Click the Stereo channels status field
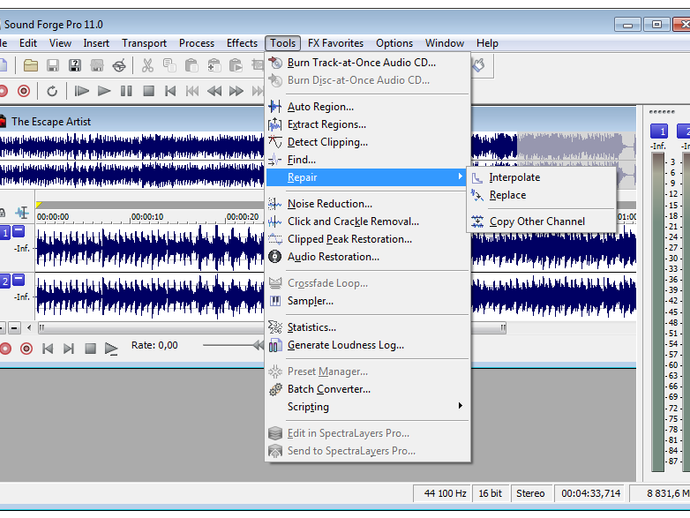Viewport: 690px width, 518px height. click(530, 493)
